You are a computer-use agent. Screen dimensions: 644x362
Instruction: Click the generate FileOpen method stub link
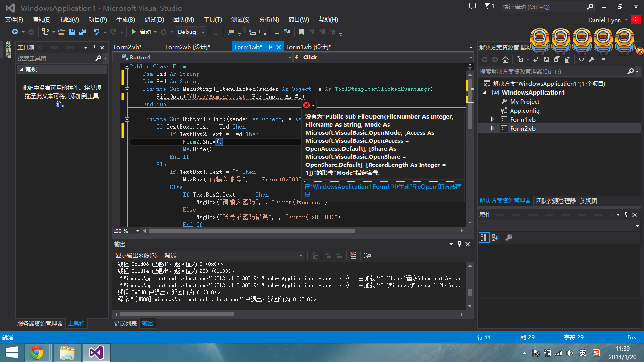pos(383,190)
